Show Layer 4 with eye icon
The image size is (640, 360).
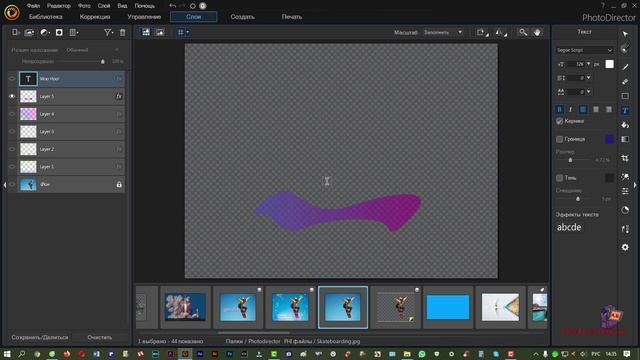pyautogui.click(x=12, y=114)
